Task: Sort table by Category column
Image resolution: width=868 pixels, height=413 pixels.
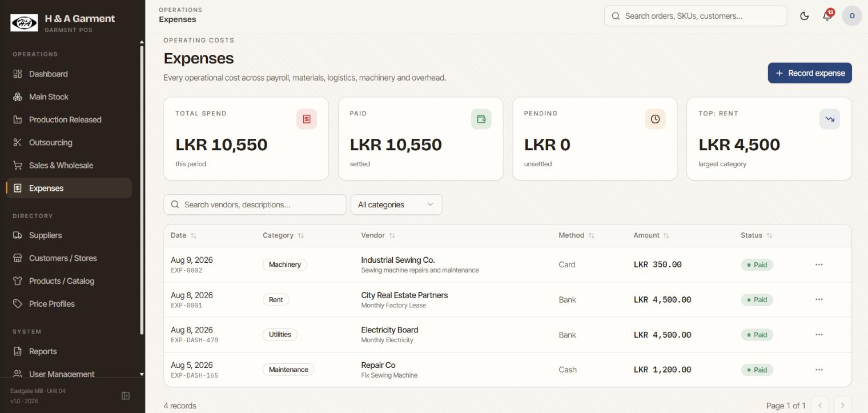Action: point(283,235)
